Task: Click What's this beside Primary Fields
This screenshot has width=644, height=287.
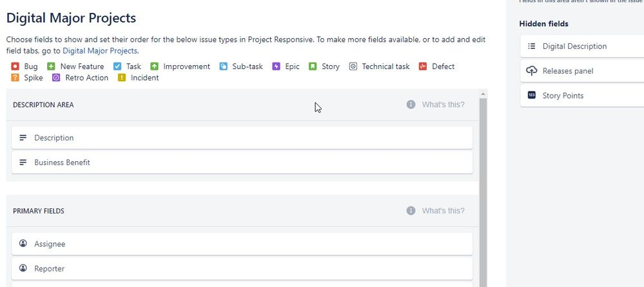Action: (443, 210)
